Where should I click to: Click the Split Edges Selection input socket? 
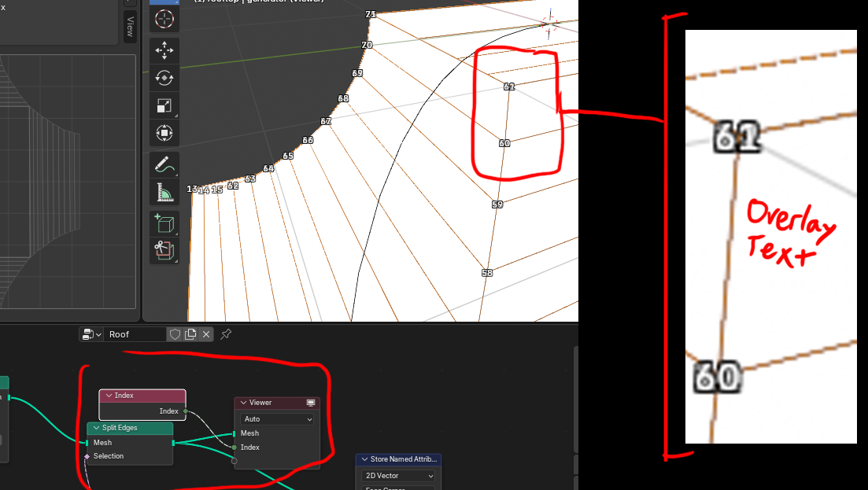[87, 456]
